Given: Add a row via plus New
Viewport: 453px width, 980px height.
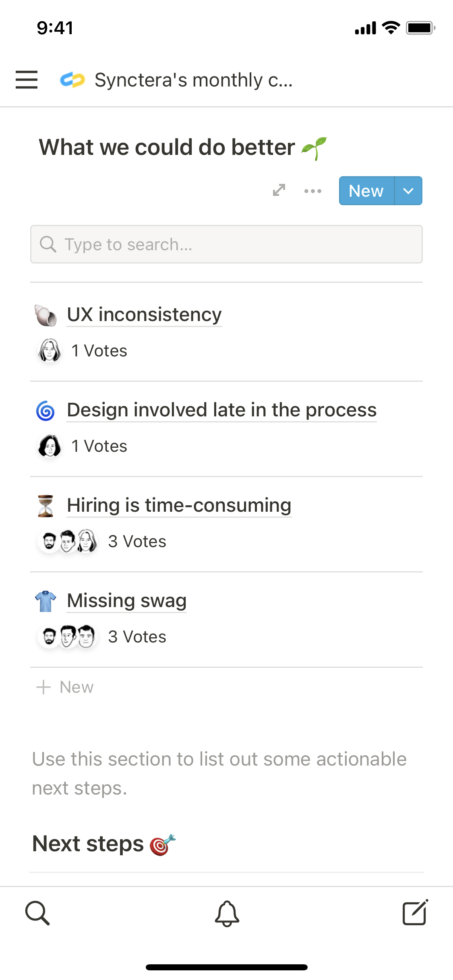Looking at the screenshot, I should coord(65,687).
